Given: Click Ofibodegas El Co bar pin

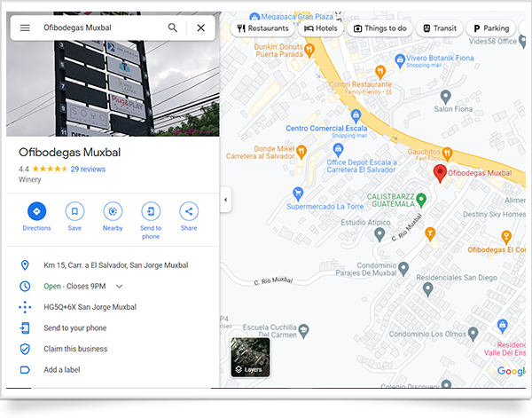Looking at the screenshot, I should (506, 237).
